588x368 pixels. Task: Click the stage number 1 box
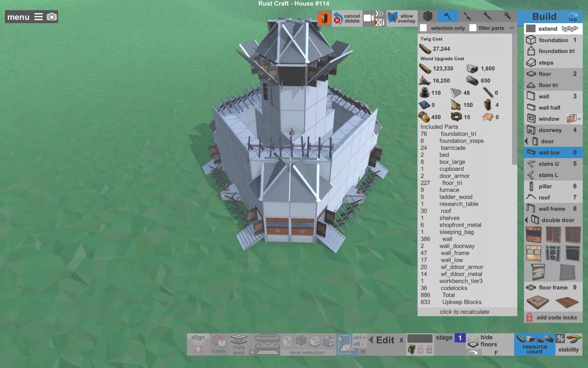point(460,338)
